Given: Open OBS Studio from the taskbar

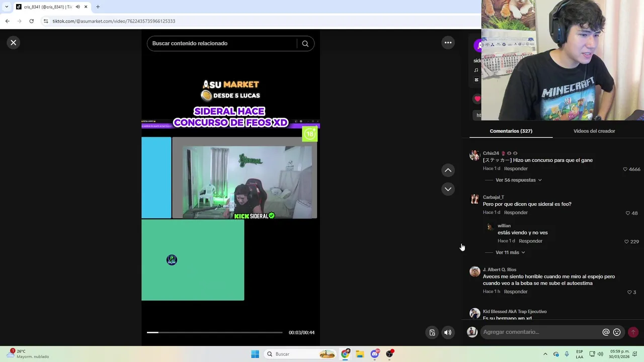Looking at the screenshot, I should tap(389, 354).
